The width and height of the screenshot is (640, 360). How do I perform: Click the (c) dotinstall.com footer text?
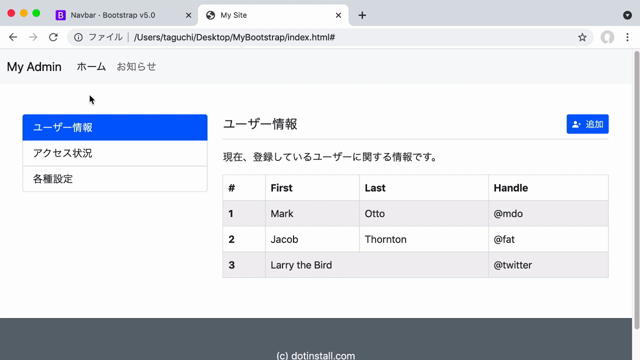316,356
